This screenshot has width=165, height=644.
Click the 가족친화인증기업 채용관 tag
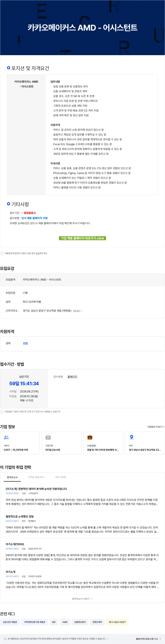pos(35,622)
